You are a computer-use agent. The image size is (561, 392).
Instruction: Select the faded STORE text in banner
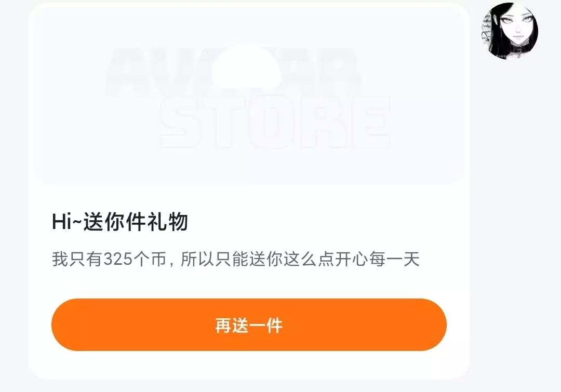[275, 123]
